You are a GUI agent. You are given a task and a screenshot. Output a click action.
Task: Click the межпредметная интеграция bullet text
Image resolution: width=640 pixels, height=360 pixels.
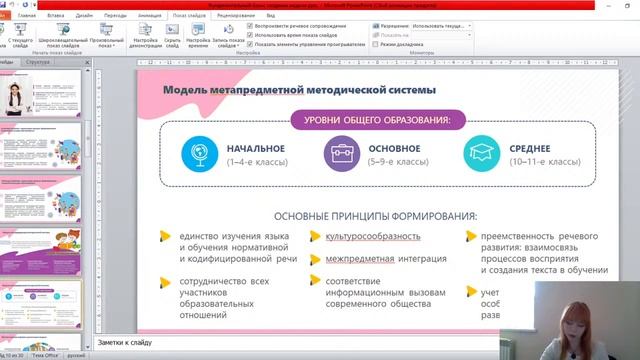pyautogui.click(x=386, y=259)
